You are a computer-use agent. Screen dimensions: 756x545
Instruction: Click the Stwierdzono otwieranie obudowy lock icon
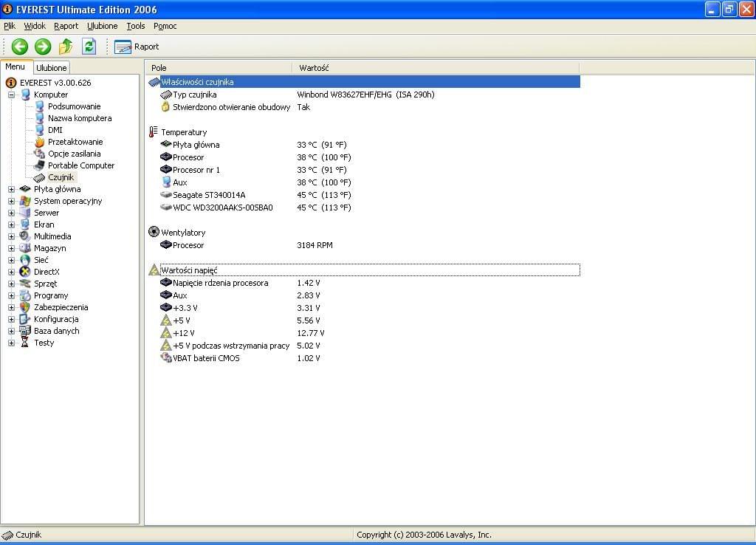coord(166,106)
